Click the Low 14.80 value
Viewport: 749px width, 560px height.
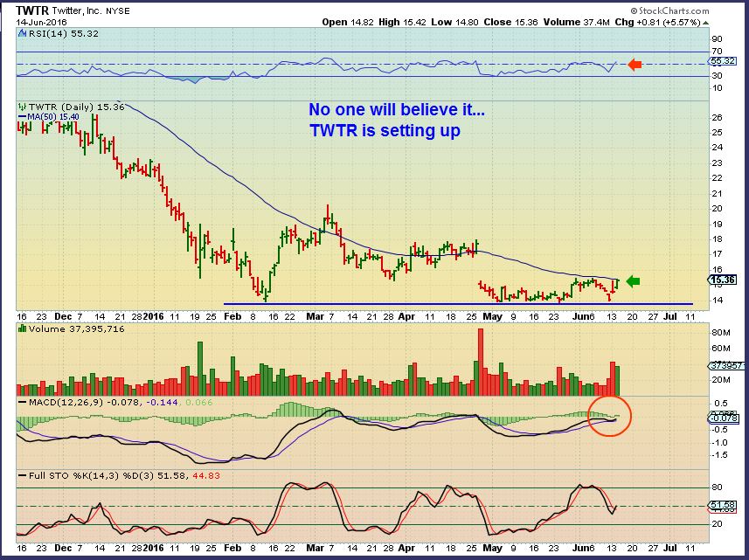454,22
